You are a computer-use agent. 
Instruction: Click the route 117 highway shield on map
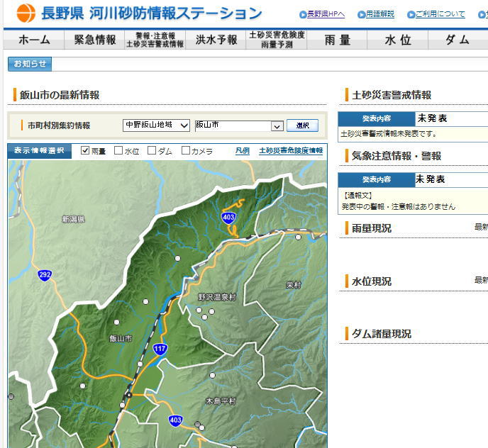(x=160, y=349)
